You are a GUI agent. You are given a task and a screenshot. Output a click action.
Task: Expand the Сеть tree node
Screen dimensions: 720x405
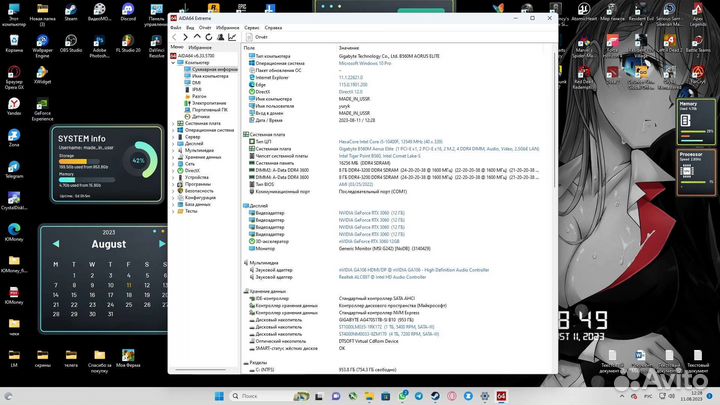[x=173, y=164]
